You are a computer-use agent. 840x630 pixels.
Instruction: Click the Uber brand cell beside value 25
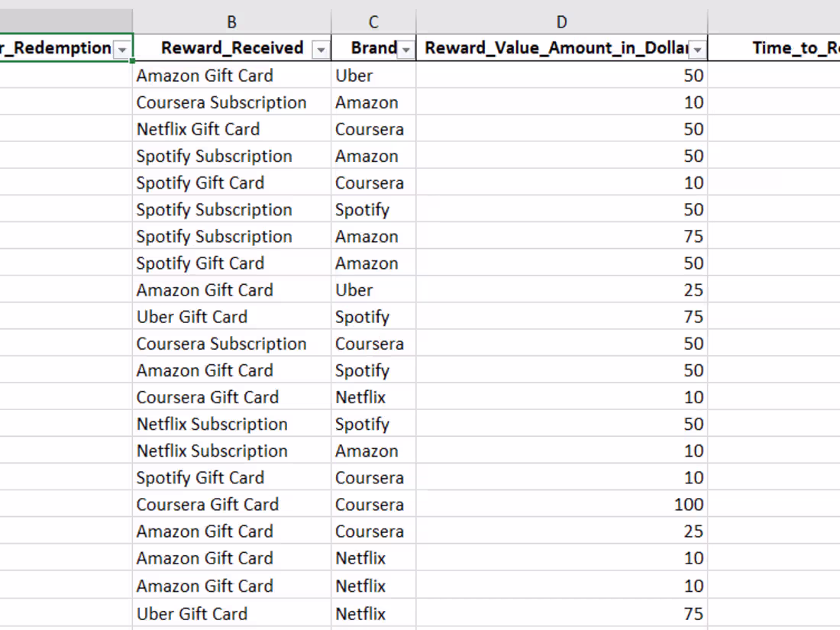point(354,290)
